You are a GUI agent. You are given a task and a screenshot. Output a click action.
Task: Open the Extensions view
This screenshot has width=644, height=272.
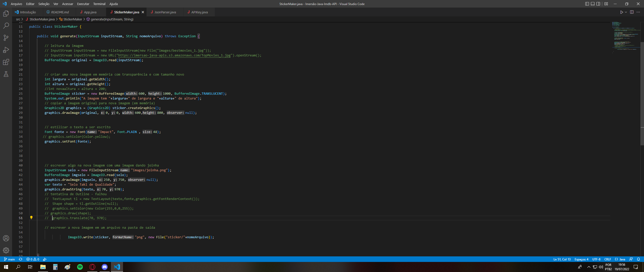pyautogui.click(x=6, y=62)
